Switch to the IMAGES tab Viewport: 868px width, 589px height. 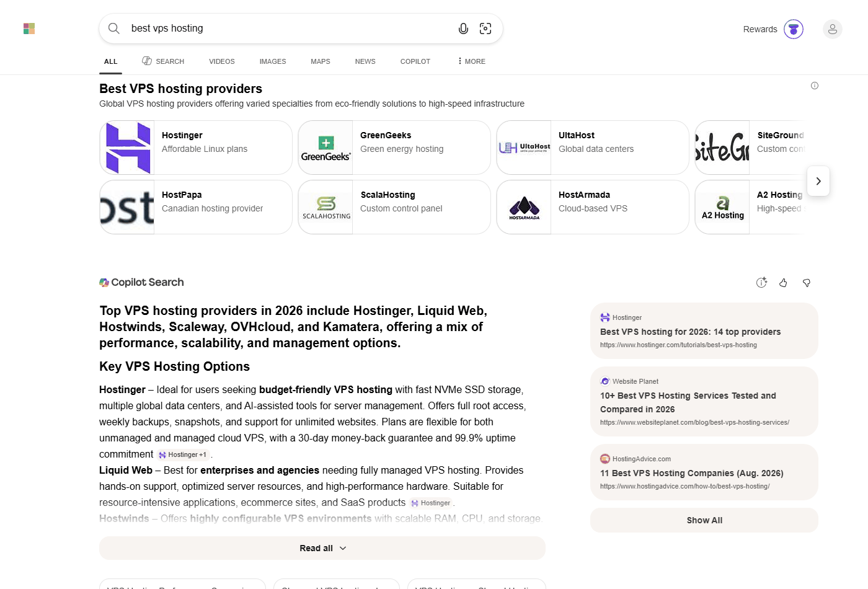(x=273, y=61)
